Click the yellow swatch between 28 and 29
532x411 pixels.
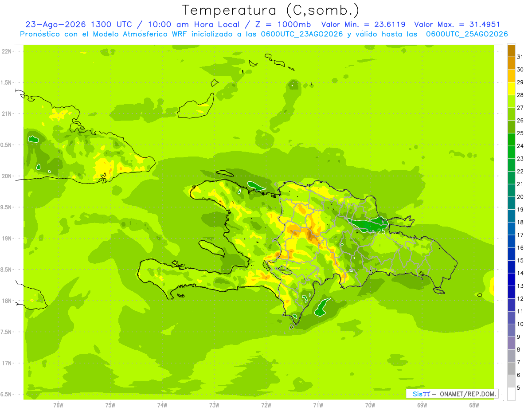pyautogui.click(x=511, y=89)
